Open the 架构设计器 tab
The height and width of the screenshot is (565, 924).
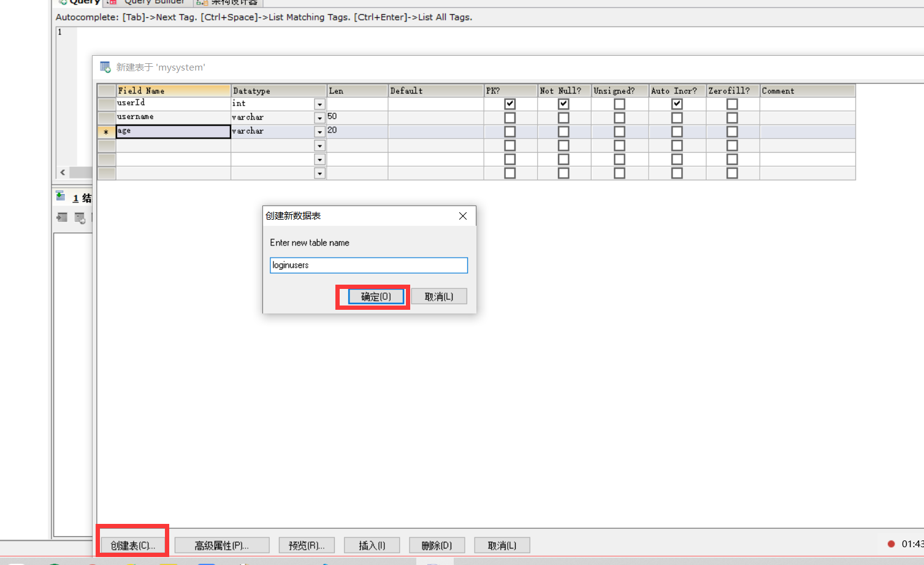point(228,2)
